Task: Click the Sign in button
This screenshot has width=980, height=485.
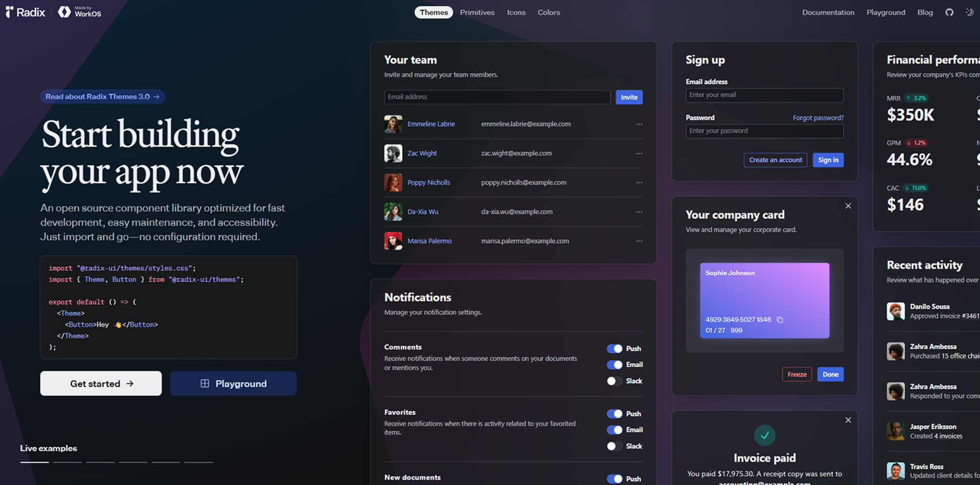Action: click(x=828, y=160)
